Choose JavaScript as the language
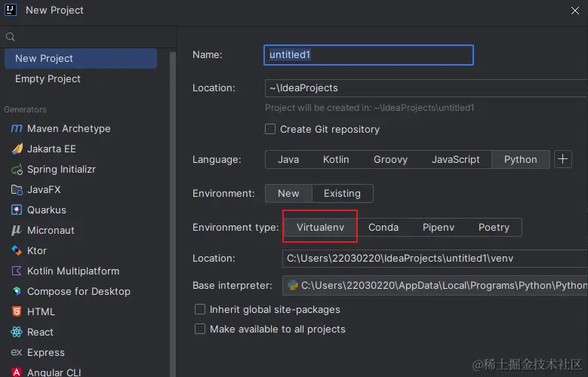 click(456, 159)
